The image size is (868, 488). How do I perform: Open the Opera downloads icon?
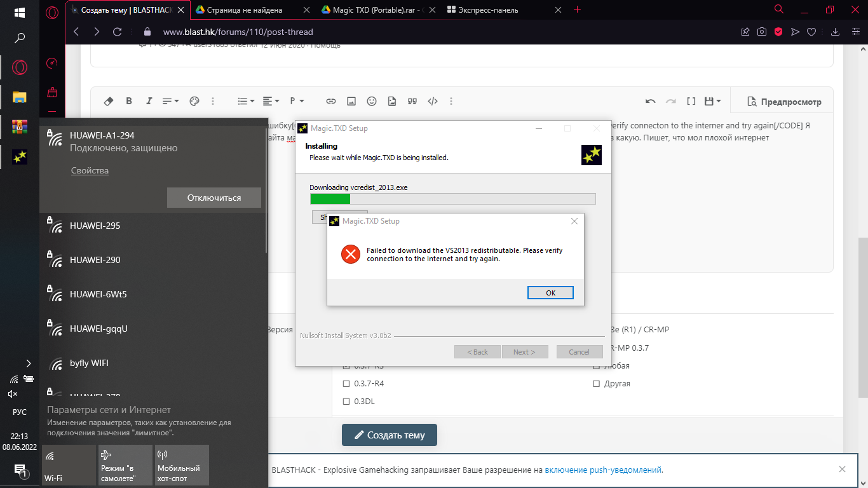pos(836,32)
